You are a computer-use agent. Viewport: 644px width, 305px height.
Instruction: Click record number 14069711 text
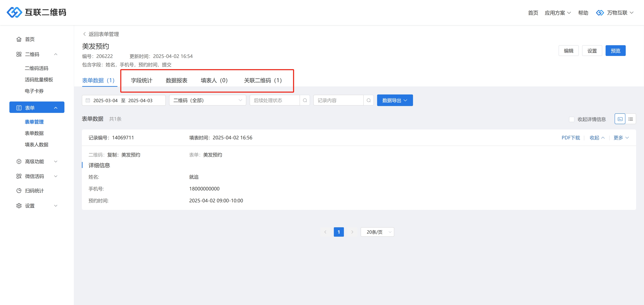(x=123, y=138)
